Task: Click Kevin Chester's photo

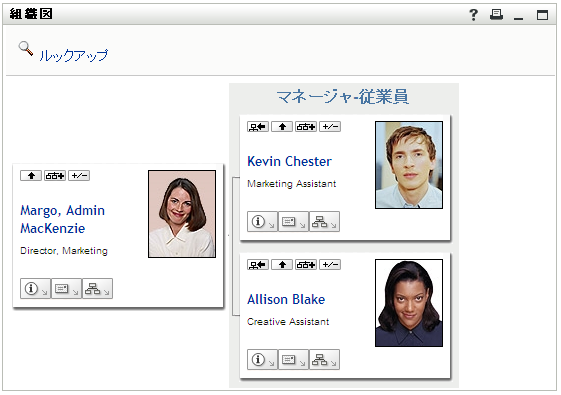Action: tap(409, 165)
